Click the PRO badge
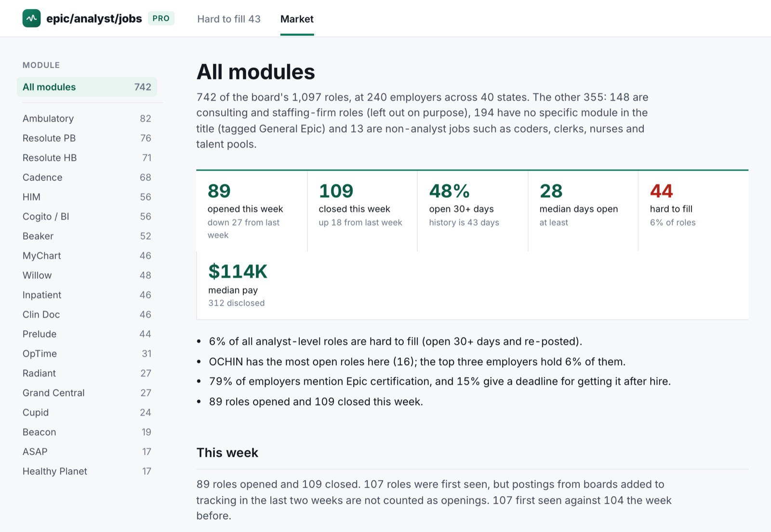Image resolution: width=771 pixels, height=532 pixels. [x=161, y=18]
